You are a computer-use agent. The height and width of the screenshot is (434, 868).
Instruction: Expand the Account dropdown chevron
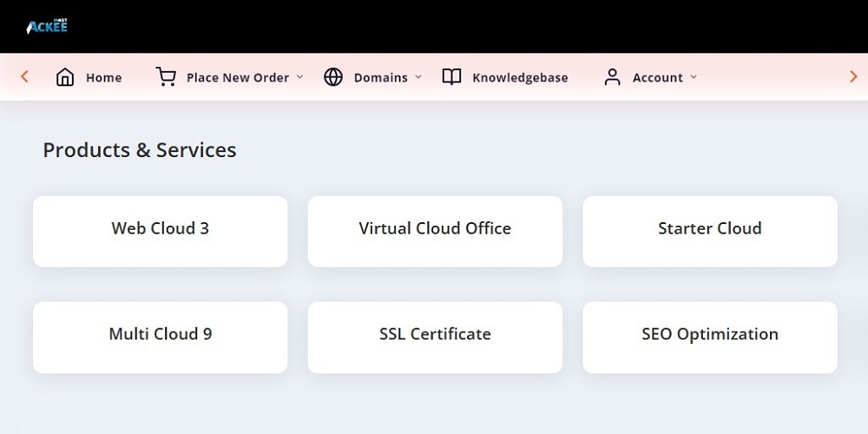coord(694,77)
